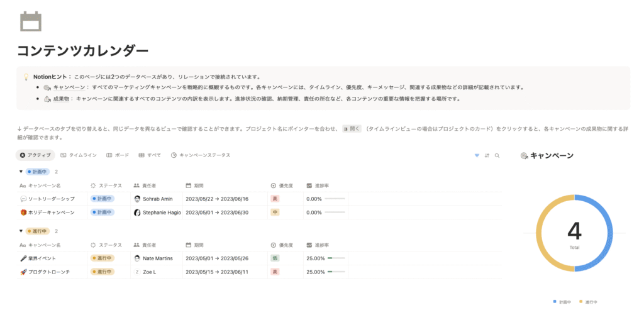Click the progress bar of プロダクトローンチ

pyautogui.click(x=336, y=272)
